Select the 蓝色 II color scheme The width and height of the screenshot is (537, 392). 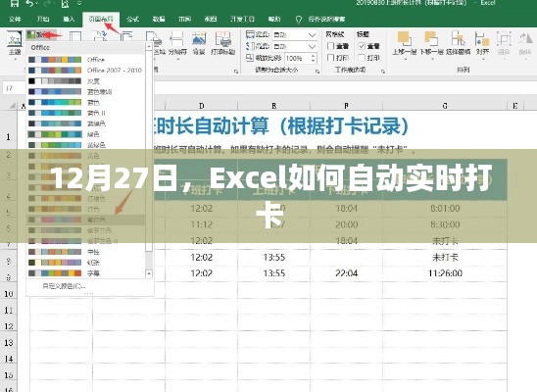85,113
